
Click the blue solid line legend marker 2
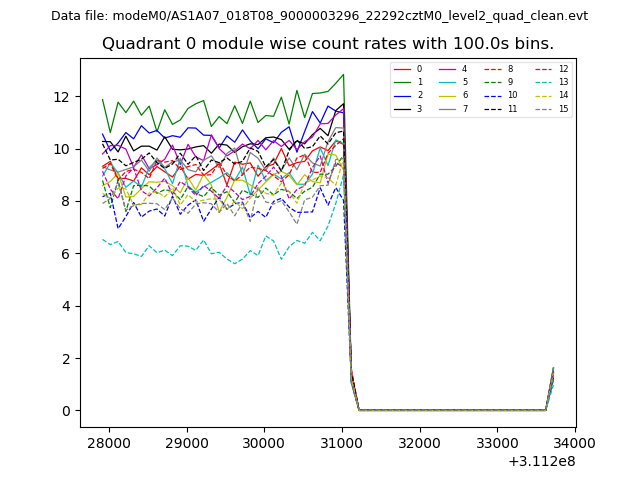pos(405,95)
